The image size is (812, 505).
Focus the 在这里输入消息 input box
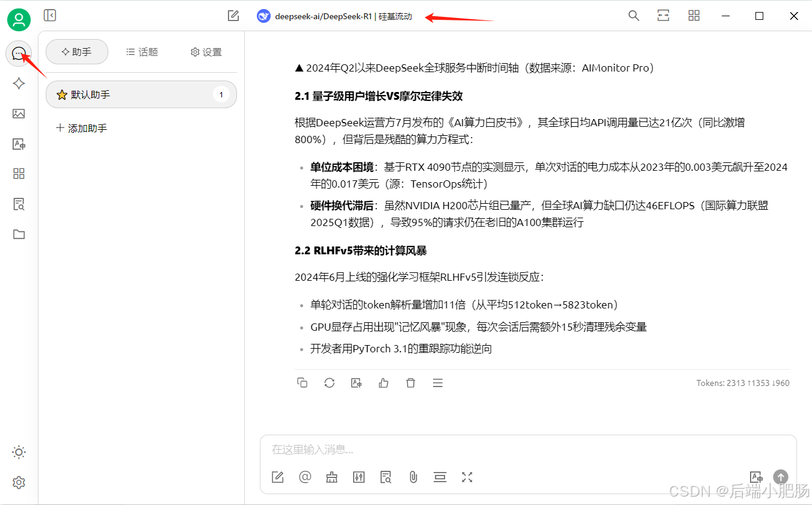click(528, 450)
